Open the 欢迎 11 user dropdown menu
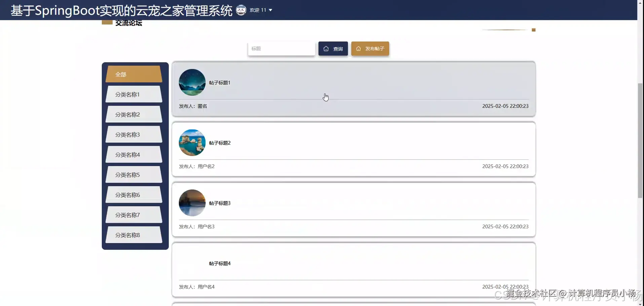Image resolution: width=644 pixels, height=306 pixels. coord(261,10)
